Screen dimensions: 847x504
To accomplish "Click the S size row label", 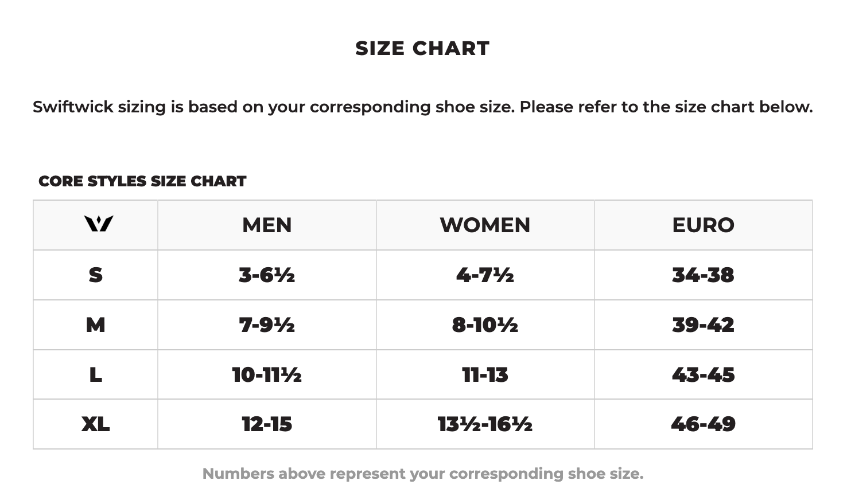I will (95, 275).
